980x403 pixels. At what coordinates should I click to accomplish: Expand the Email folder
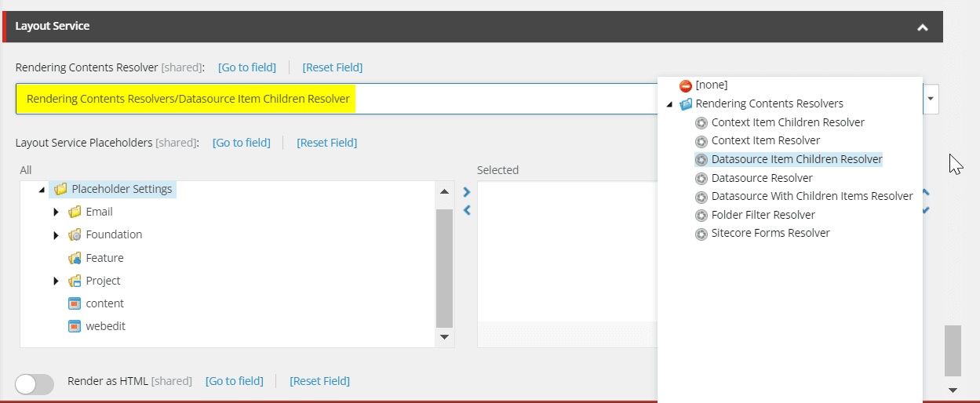[x=56, y=212]
